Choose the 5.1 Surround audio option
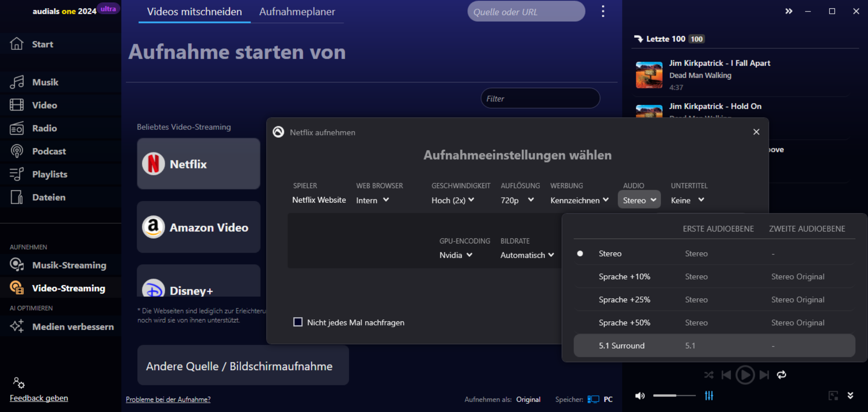 click(621, 346)
